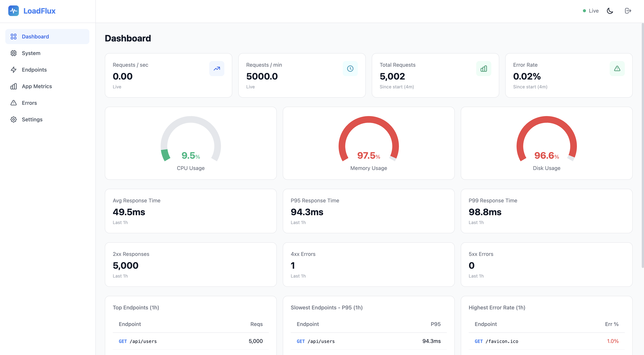Click the Disk Usage gauge arc
Image resolution: width=644 pixels, height=355 pixels.
[547, 120]
